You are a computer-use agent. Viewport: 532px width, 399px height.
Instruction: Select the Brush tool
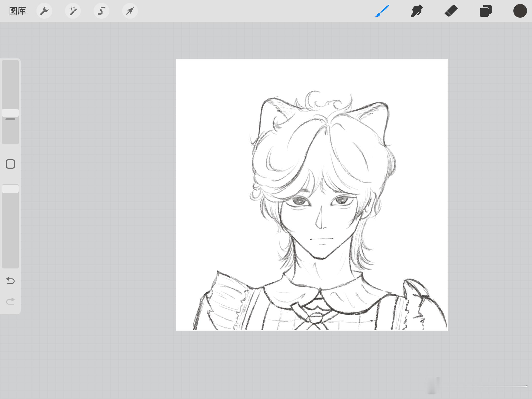(382, 11)
